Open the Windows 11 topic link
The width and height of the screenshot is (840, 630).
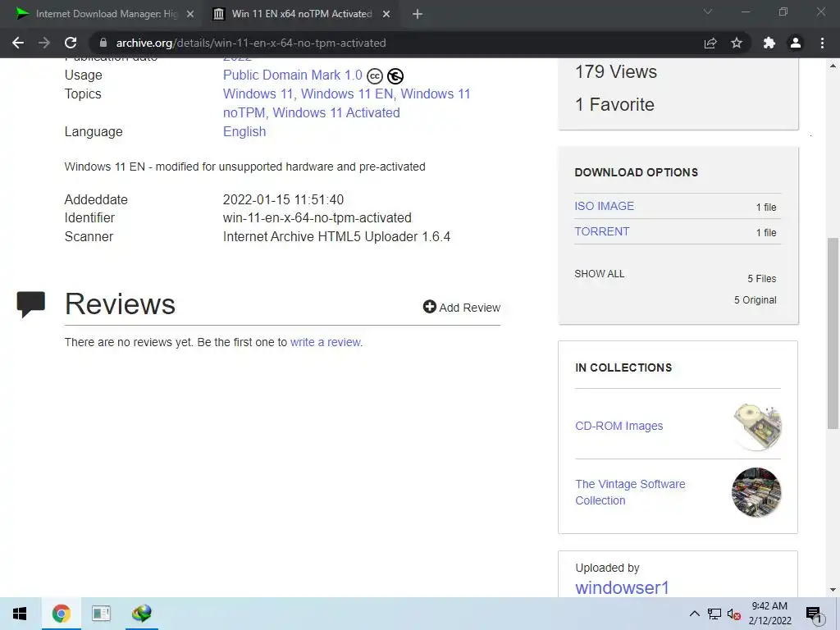258,94
